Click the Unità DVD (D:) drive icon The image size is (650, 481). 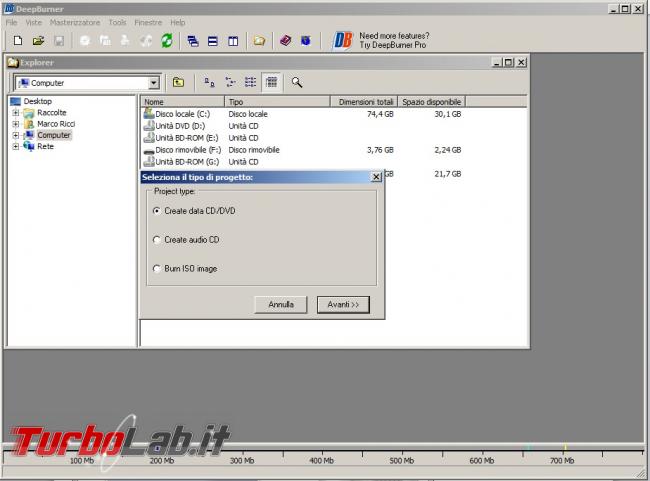[x=149, y=126]
